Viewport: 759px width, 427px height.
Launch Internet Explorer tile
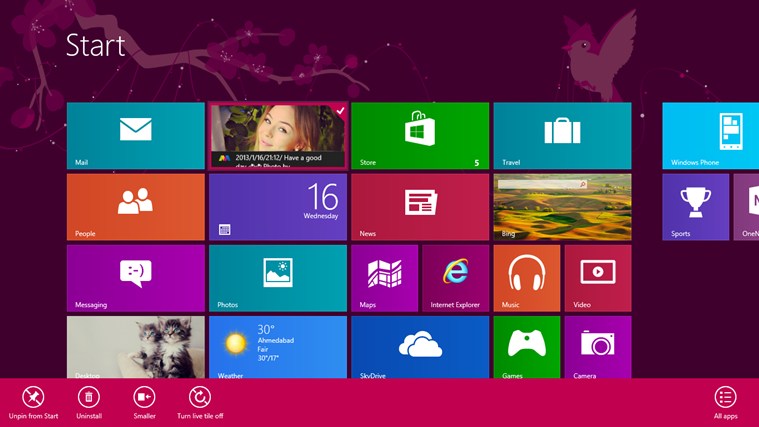coord(455,278)
